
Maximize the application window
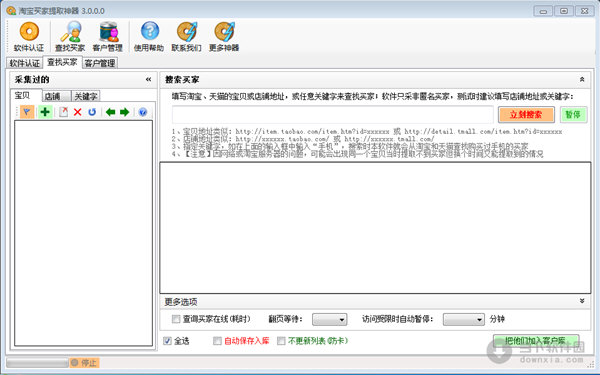click(x=564, y=11)
